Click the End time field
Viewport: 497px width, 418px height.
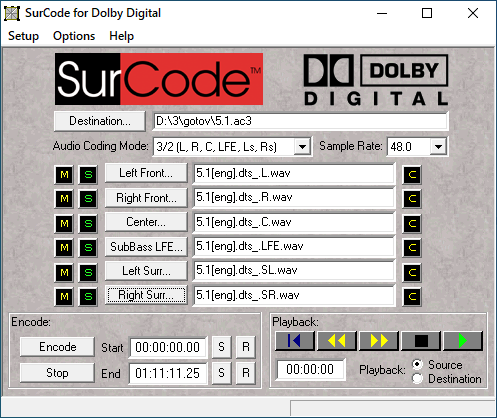click(167, 373)
